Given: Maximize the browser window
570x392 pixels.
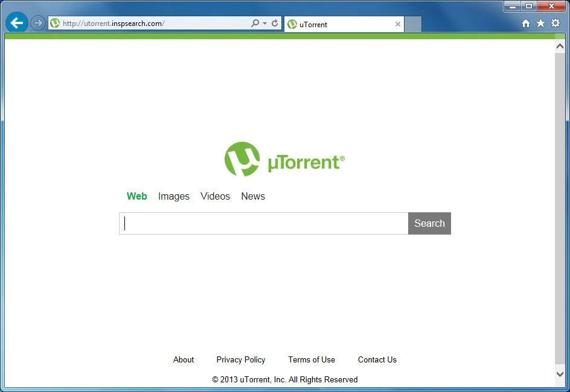Looking at the screenshot, I should point(529,6).
